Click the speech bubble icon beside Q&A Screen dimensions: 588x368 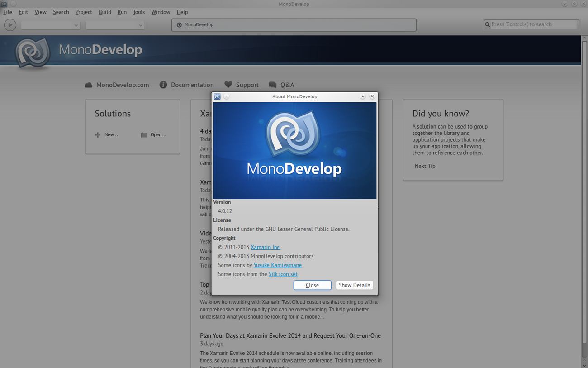(272, 85)
